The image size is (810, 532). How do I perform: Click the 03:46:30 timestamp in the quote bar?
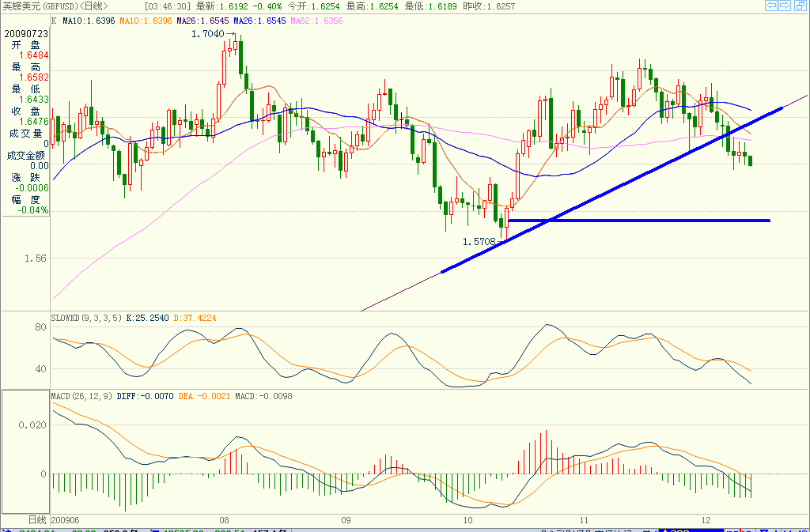click(x=168, y=6)
